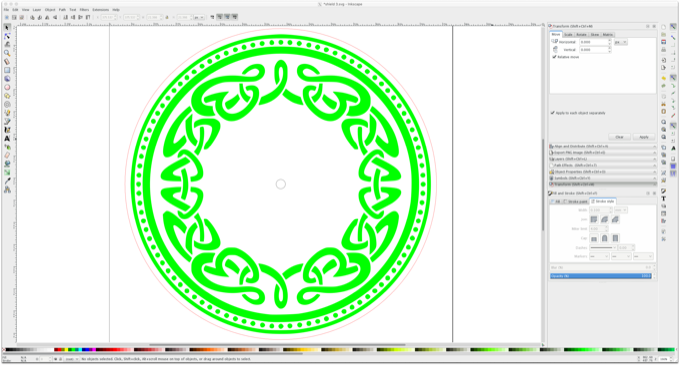Switch to the Rotate tab
This screenshot has height=365, width=680.
pyautogui.click(x=581, y=35)
